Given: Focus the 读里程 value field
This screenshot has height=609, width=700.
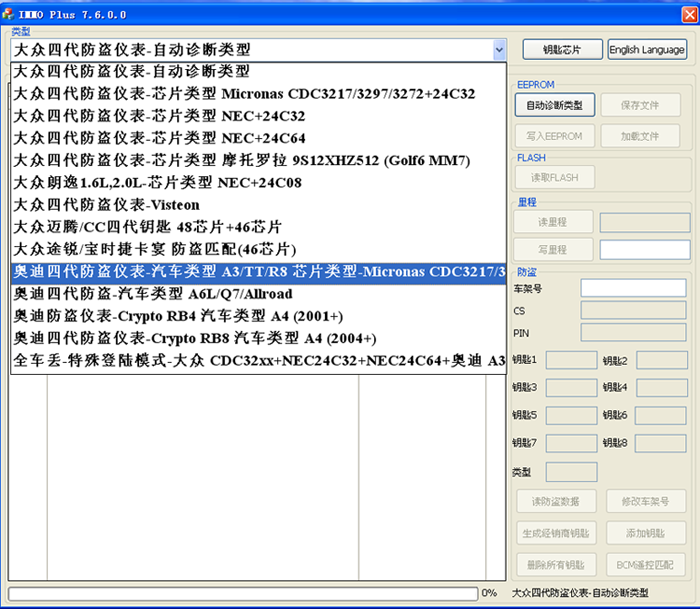Looking at the screenshot, I should coord(645,222).
